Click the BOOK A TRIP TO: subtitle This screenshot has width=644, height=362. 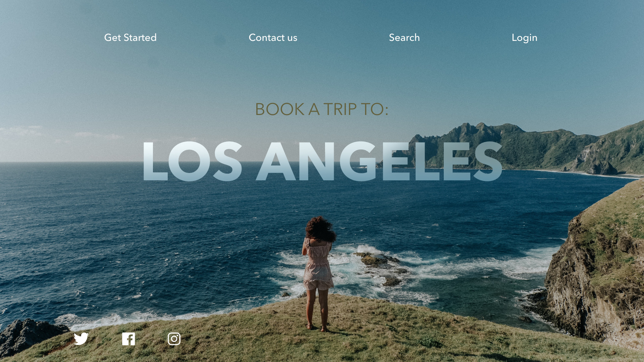[x=322, y=109]
